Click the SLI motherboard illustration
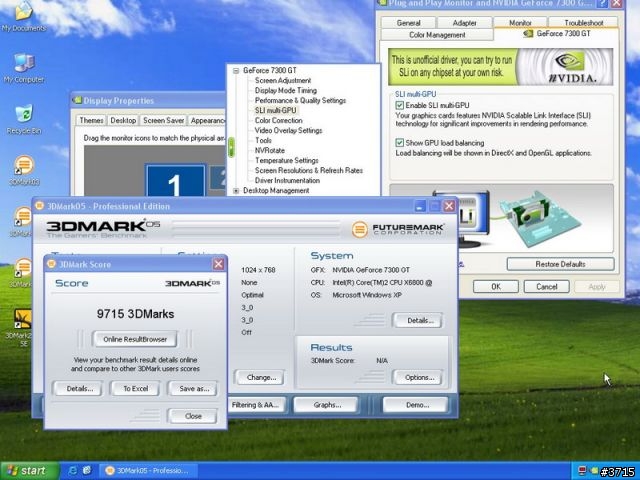This screenshot has width=640, height=480. [540, 218]
